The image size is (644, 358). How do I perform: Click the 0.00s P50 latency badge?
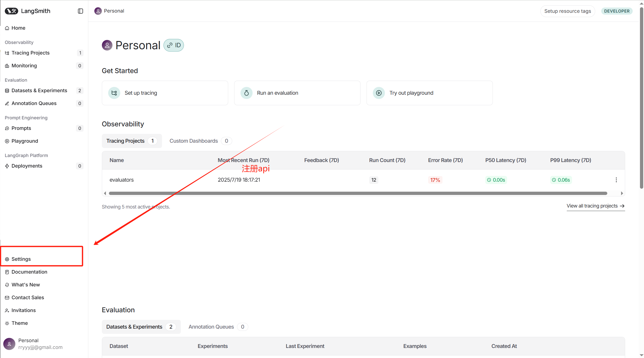[x=496, y=180]
